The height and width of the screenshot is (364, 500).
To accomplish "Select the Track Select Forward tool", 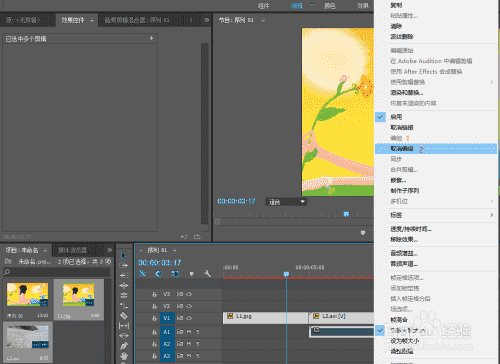I will pos(124,265).
